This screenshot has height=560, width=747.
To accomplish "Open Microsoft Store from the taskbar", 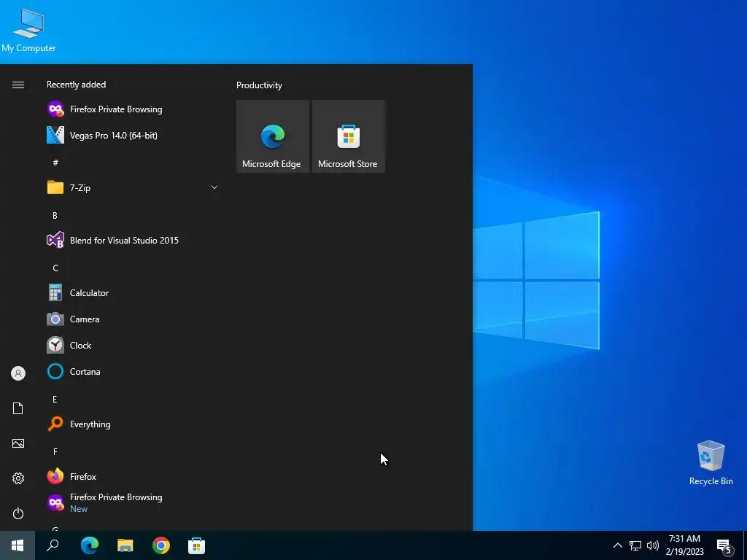I will tap(196, 545).
